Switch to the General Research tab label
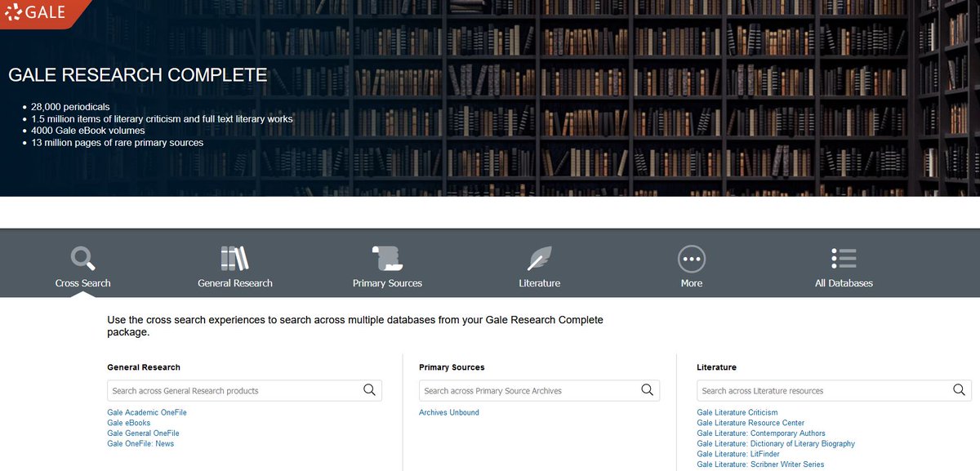Screen dimensions: 980x471 235,283
